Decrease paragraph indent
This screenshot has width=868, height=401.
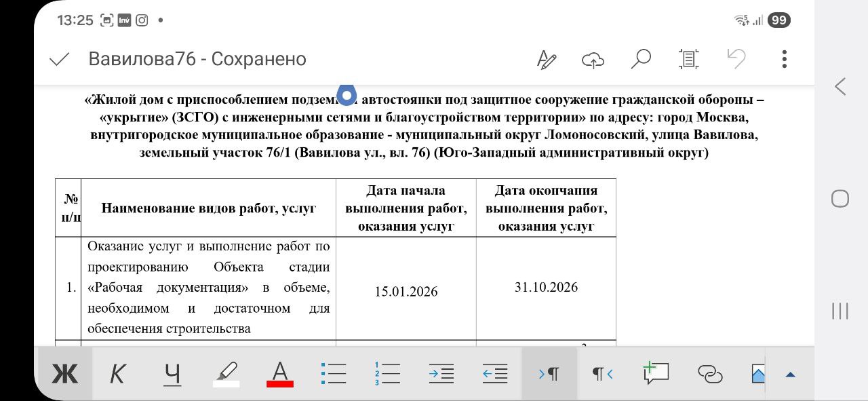(x=495, y=373)
